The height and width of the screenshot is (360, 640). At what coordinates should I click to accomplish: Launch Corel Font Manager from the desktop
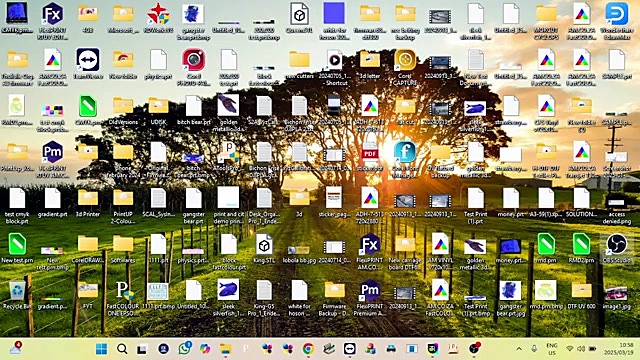pos(405,152)
